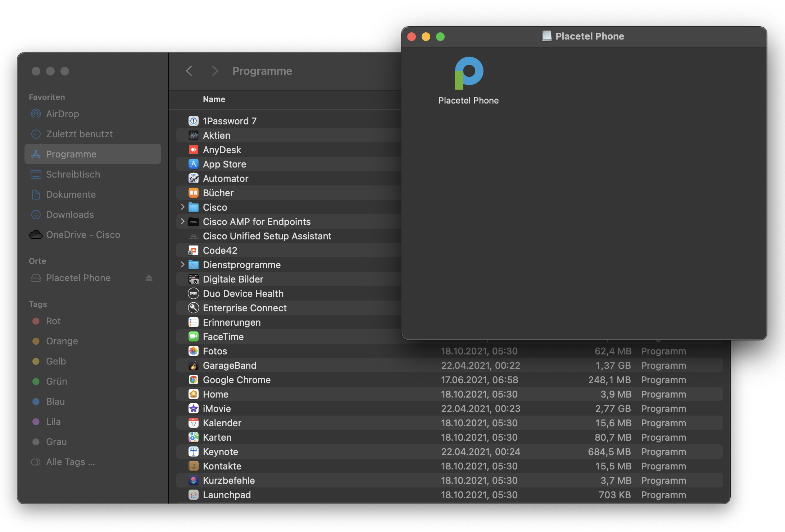Select the Launchpad app icon
Screen dimensions: 785x532
pos(194,495)
